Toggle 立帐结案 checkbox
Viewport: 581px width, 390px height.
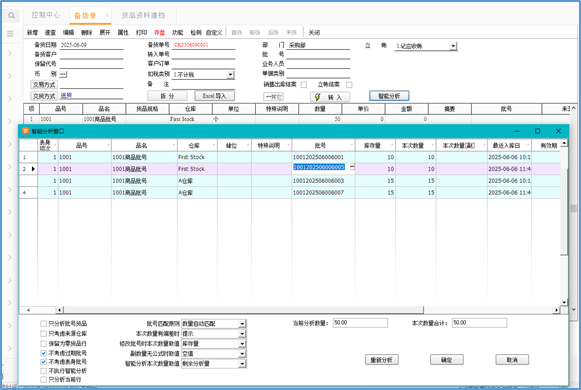pos(349,85)
